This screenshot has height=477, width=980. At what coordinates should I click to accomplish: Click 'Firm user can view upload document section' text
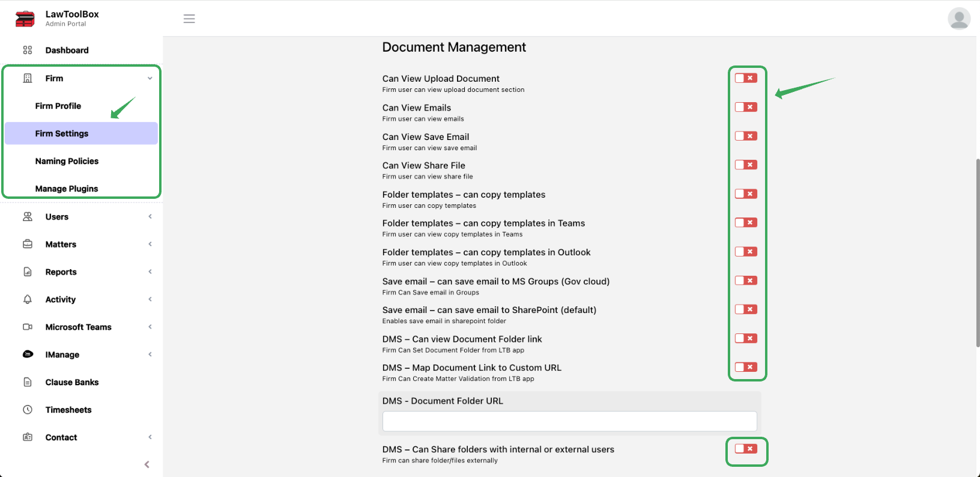453,90
